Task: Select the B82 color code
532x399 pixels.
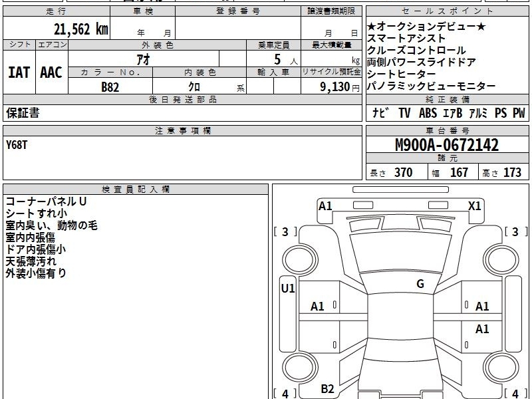Action: tap(110, 87)
